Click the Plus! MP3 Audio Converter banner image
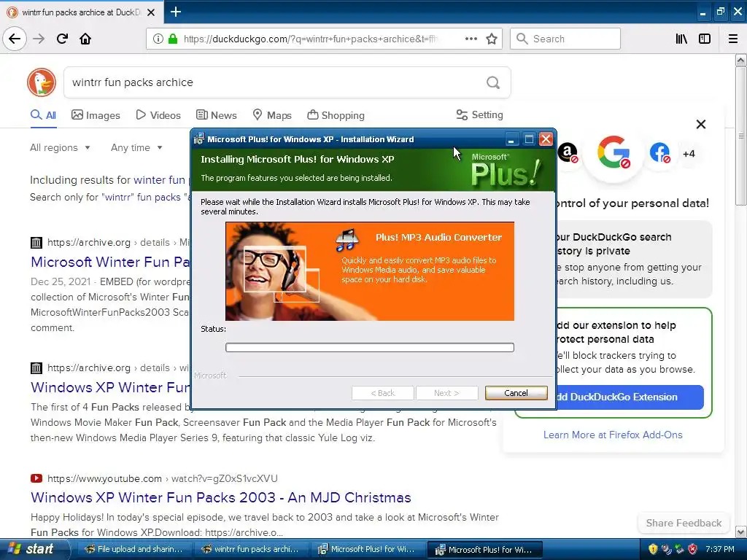 tap(370, 271)
